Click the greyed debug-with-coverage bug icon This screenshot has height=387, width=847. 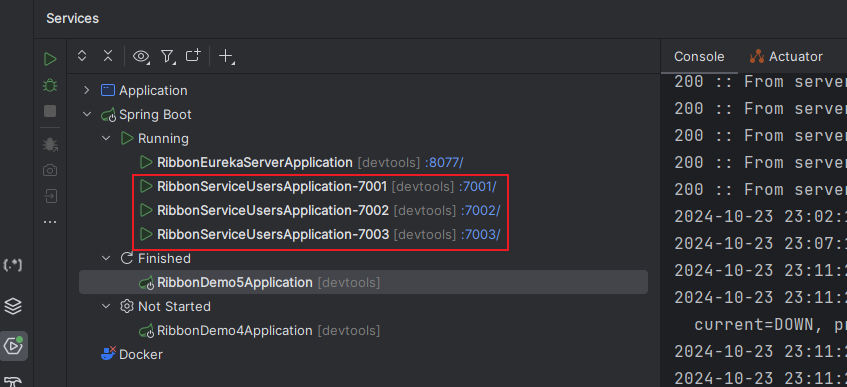click(x=50, y=144)
